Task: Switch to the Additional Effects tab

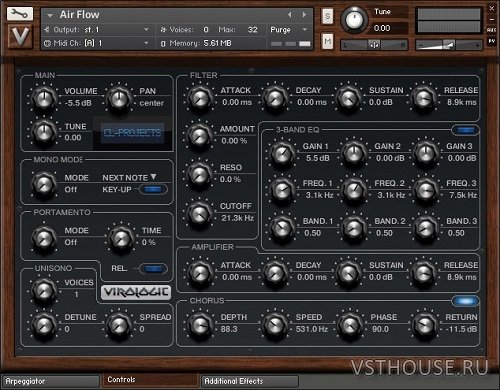Action: tap(250, 381)
